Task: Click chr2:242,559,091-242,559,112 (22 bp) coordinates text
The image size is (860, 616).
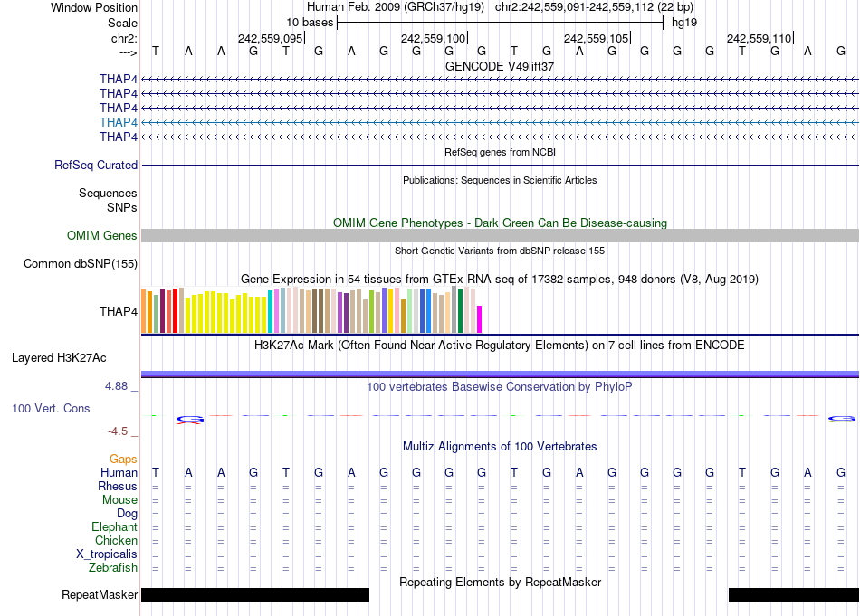Action: coord(594,7)
